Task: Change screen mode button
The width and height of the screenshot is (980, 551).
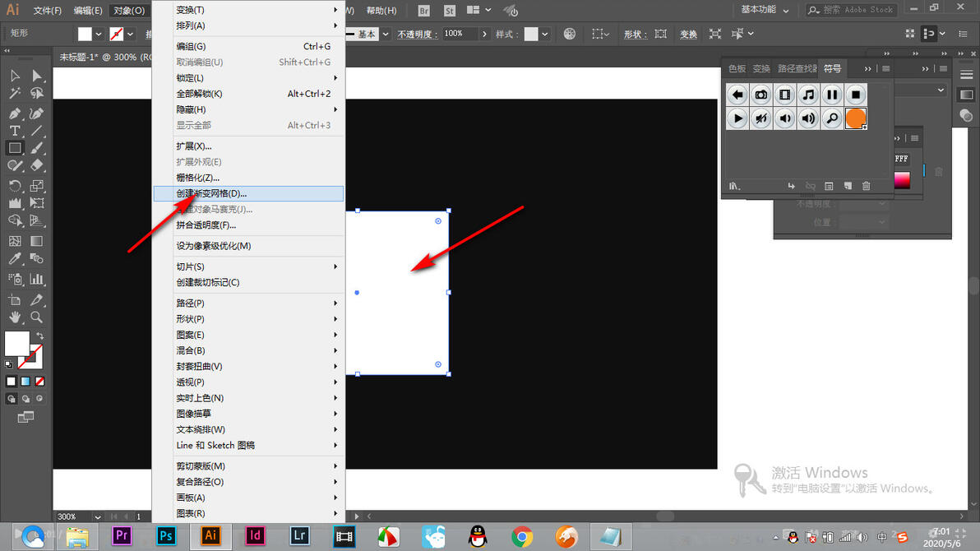Action: (x=25, y=417)
